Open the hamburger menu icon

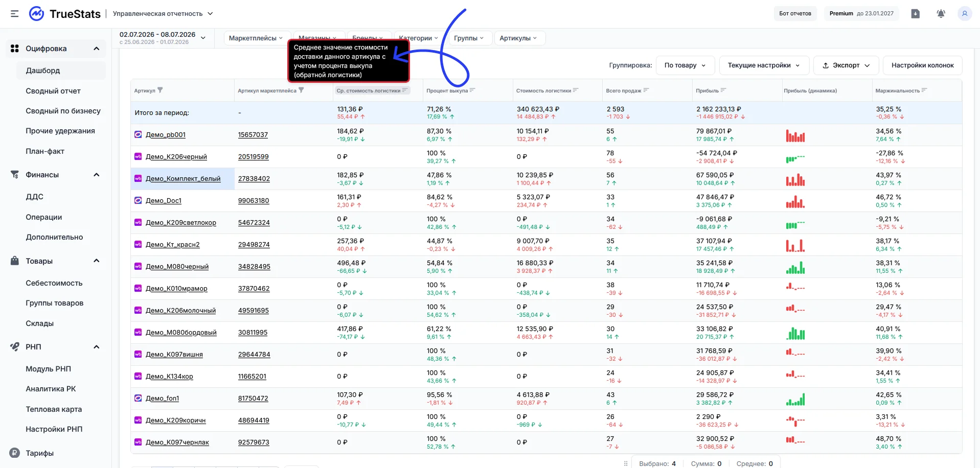pos(15,14)
